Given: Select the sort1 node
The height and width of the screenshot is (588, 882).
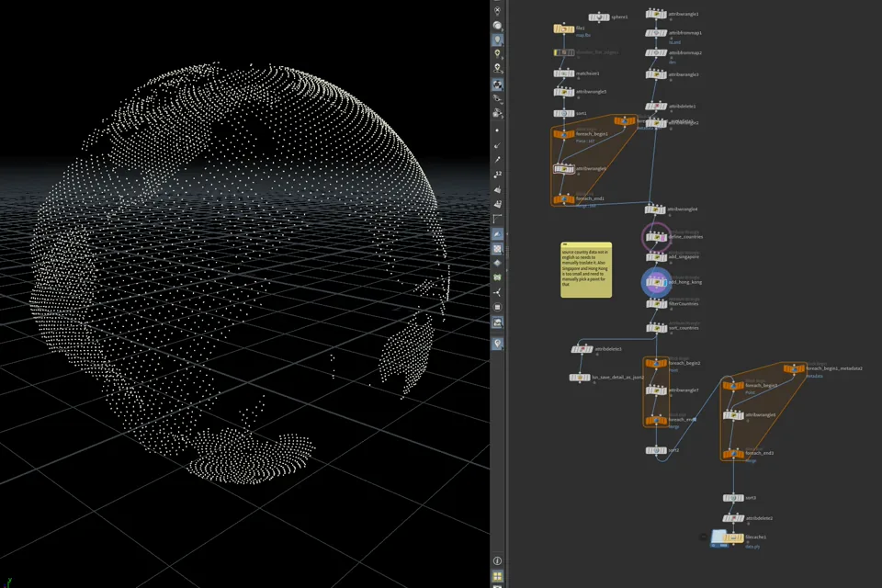Looking at the screenshot, I should 563,113.
